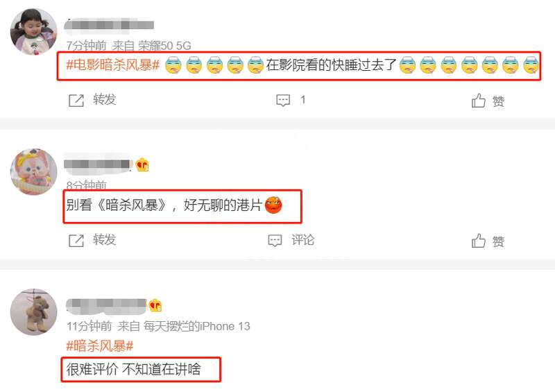Click 评论 label on second post
This screenshot has height=392, width=555.
point(303,240)
